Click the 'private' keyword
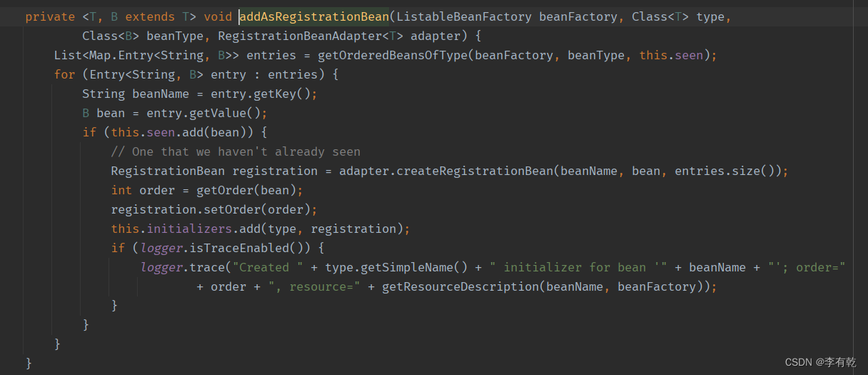This screenshot has height=375, width=868. [50, 16]
